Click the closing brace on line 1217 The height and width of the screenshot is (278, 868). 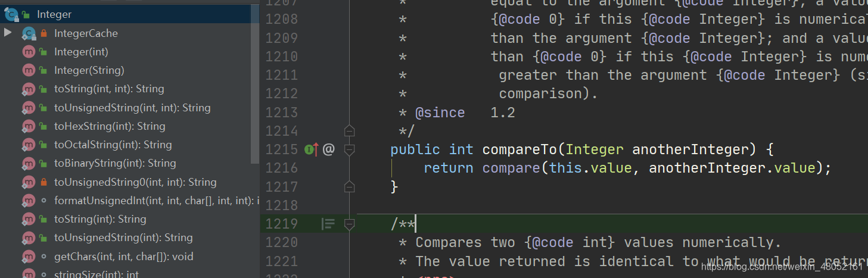(x=394, y=187)
